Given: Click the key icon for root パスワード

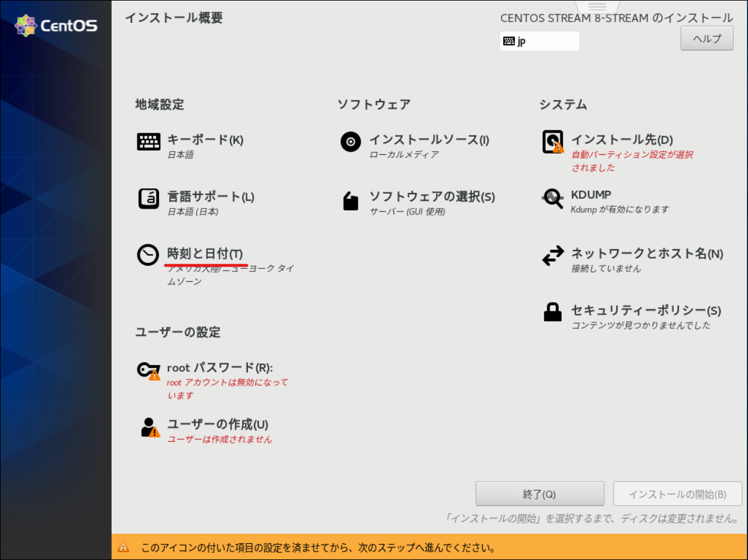Looking at the screenshot, I should tap(148, 370).
